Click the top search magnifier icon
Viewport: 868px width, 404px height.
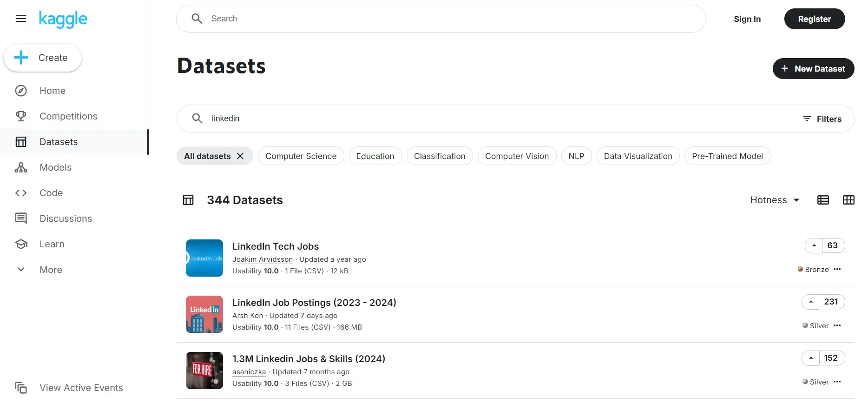click(197, 19)
